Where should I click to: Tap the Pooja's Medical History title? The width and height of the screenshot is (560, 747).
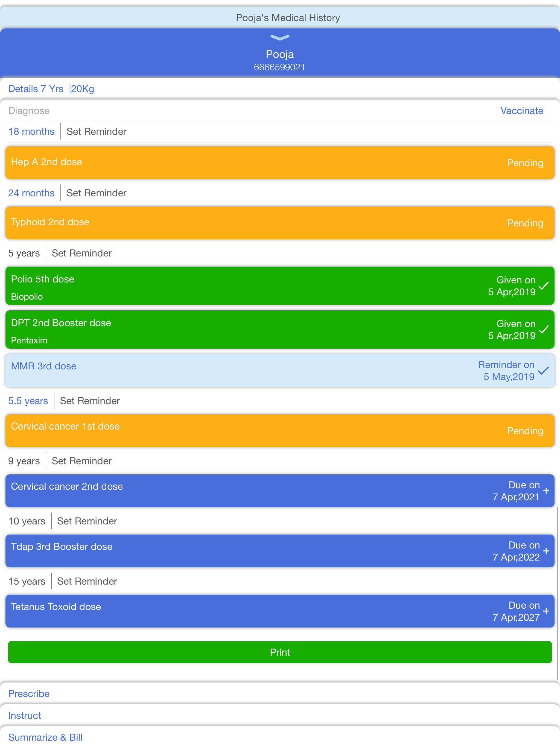pos(288,17)
